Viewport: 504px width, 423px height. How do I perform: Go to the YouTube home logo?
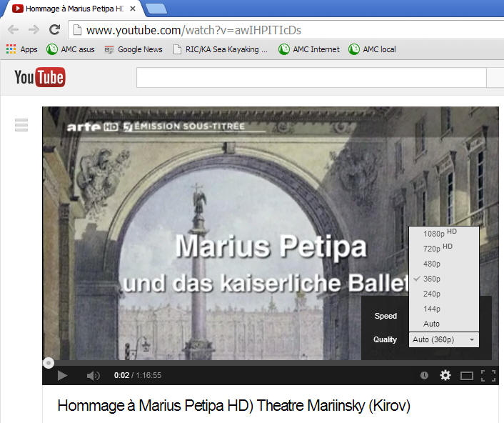(40, 77)
